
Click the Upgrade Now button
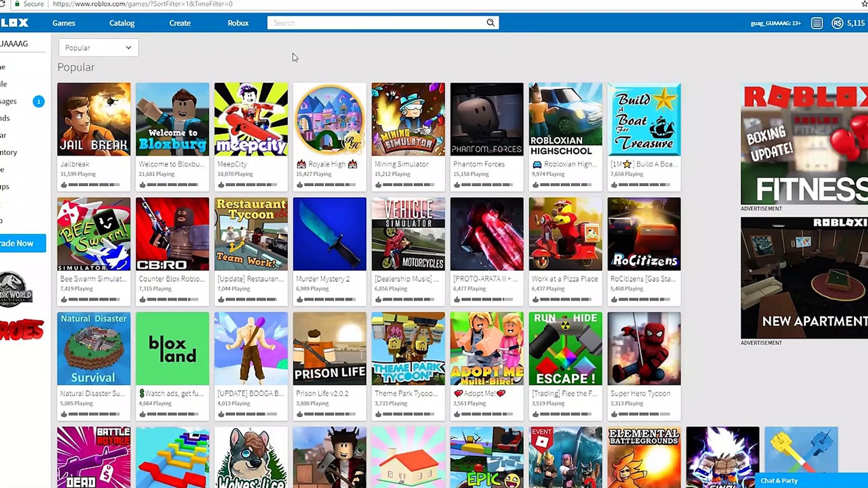point(22,243)
